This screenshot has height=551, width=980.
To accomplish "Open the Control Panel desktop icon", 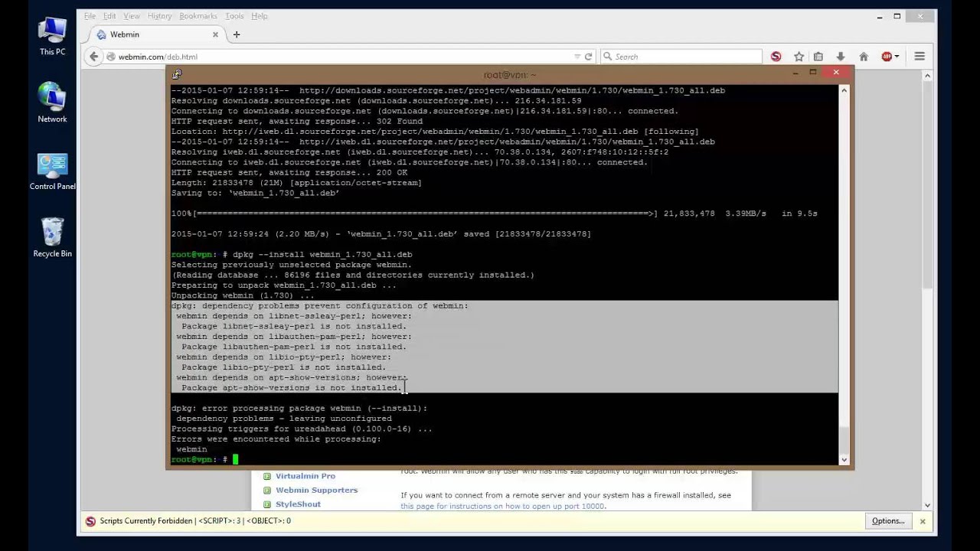I will [x=52, y=171].
